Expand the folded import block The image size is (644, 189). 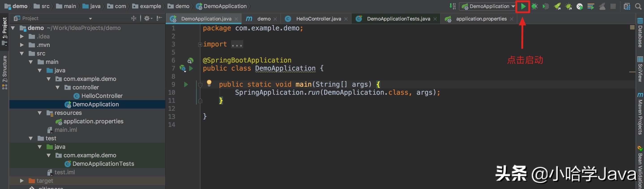point(200,45)
